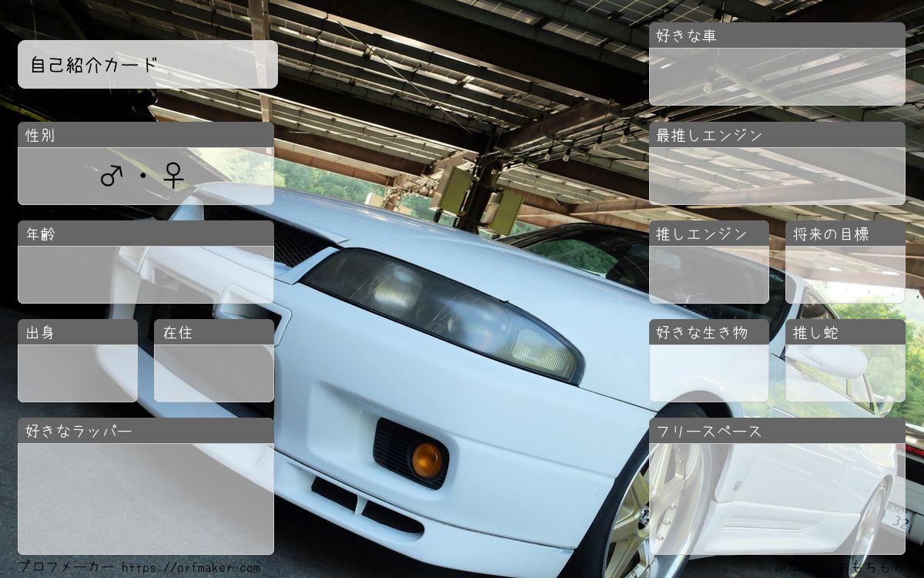Click the blank box under 出身
Screen dimensions: 924x578
click(78, 373)
